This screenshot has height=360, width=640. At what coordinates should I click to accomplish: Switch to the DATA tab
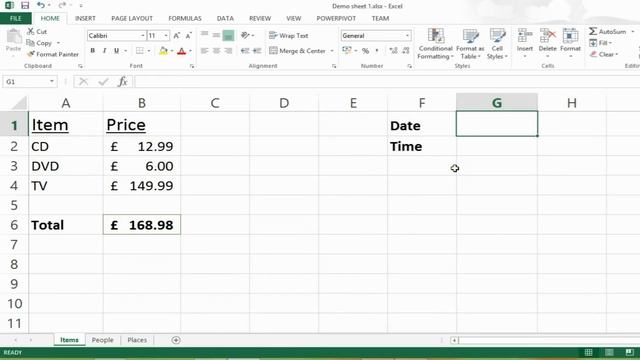coord(225,18)
